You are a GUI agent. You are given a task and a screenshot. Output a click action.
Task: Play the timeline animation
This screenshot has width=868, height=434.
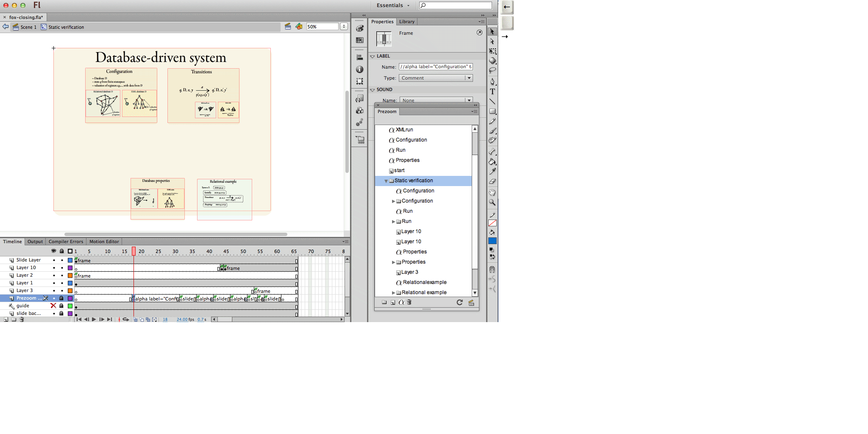pos(94,320)
